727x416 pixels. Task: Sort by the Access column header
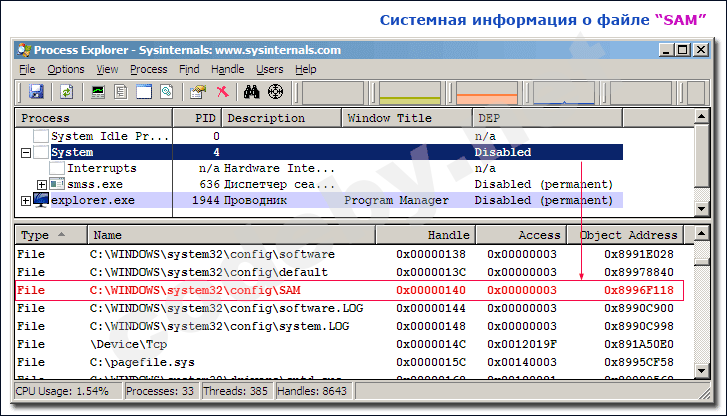(x=522, y=235)
